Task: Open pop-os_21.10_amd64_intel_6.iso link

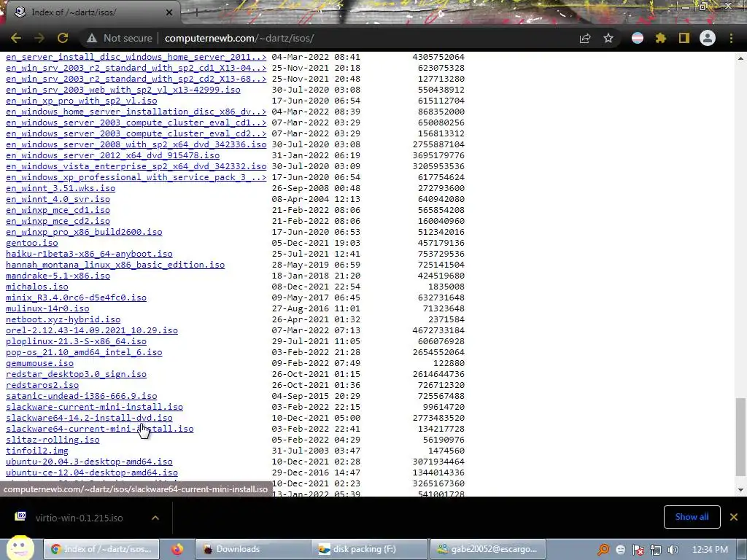Action: (84, 352)
